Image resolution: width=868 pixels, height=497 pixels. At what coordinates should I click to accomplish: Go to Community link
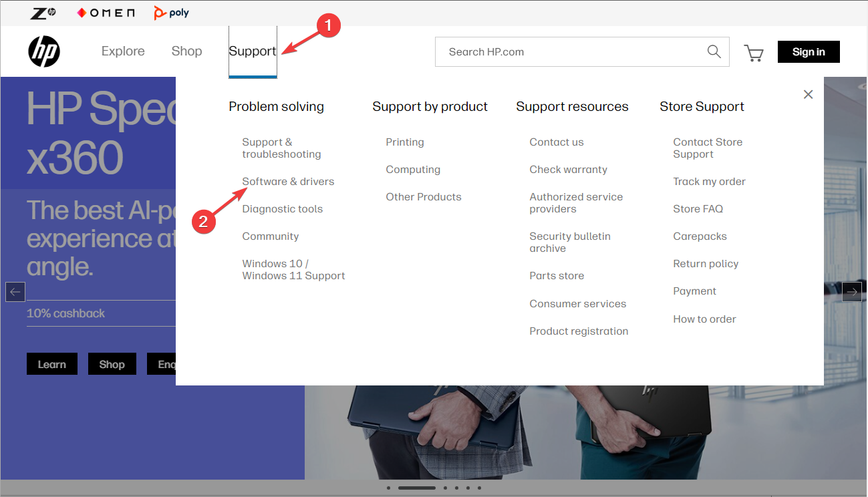(271, 236)
